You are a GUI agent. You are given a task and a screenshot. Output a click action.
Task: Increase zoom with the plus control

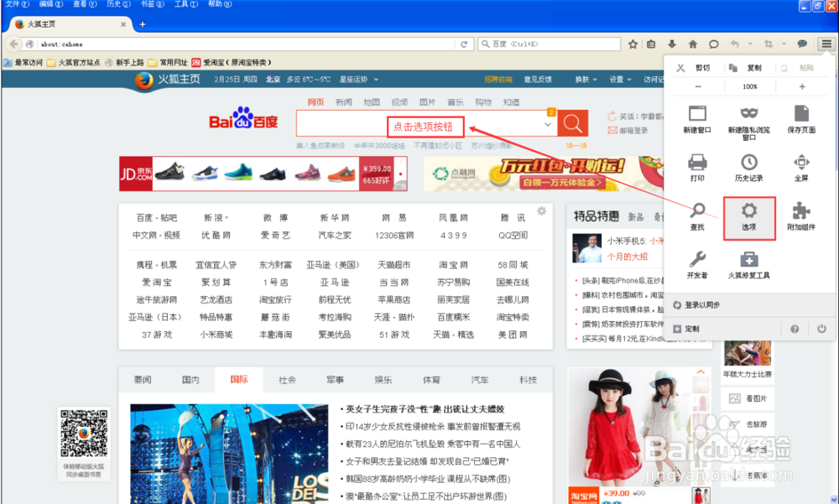coord(801,86)
